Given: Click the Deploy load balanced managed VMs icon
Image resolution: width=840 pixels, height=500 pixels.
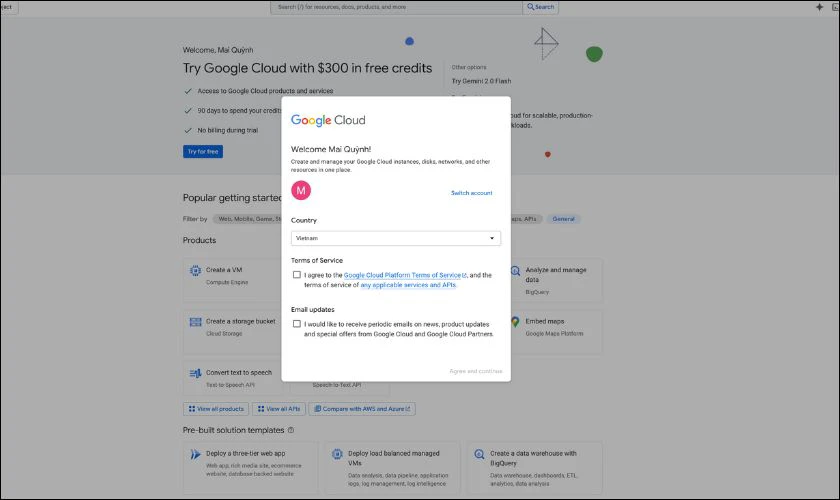Looking at the screenshot, I should point(337,454).
